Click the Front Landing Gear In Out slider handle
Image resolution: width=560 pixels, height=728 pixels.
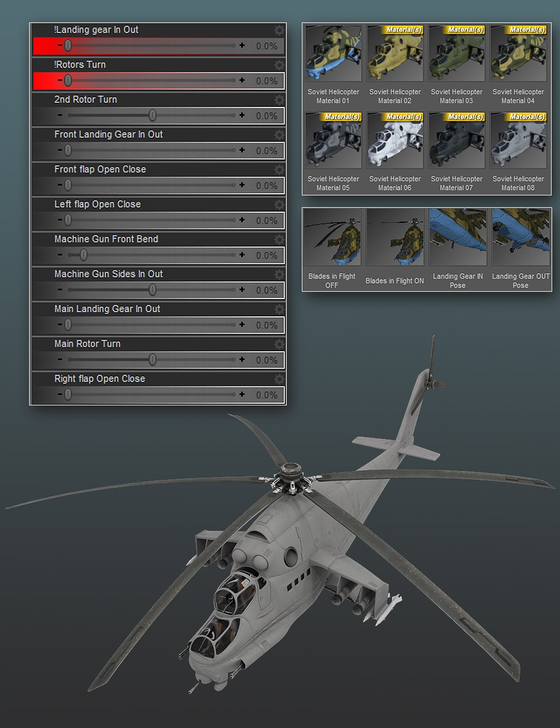click(68, 150)
